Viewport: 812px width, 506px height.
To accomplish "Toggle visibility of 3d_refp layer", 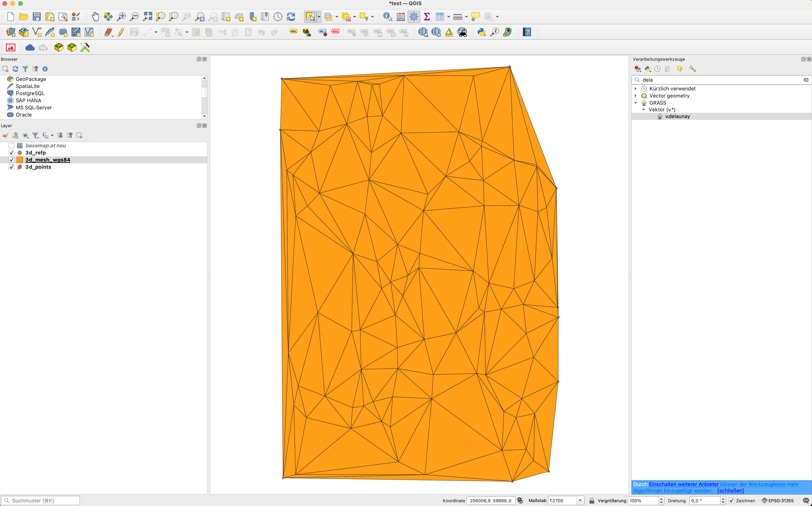I will [11, 153].
